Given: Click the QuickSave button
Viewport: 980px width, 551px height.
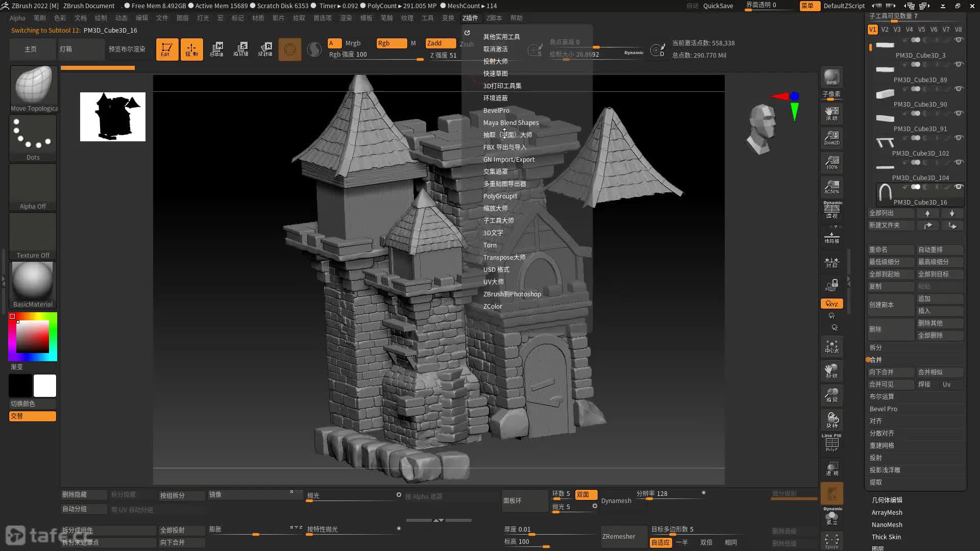Looking at the screenshot, I should click(718, 6).
